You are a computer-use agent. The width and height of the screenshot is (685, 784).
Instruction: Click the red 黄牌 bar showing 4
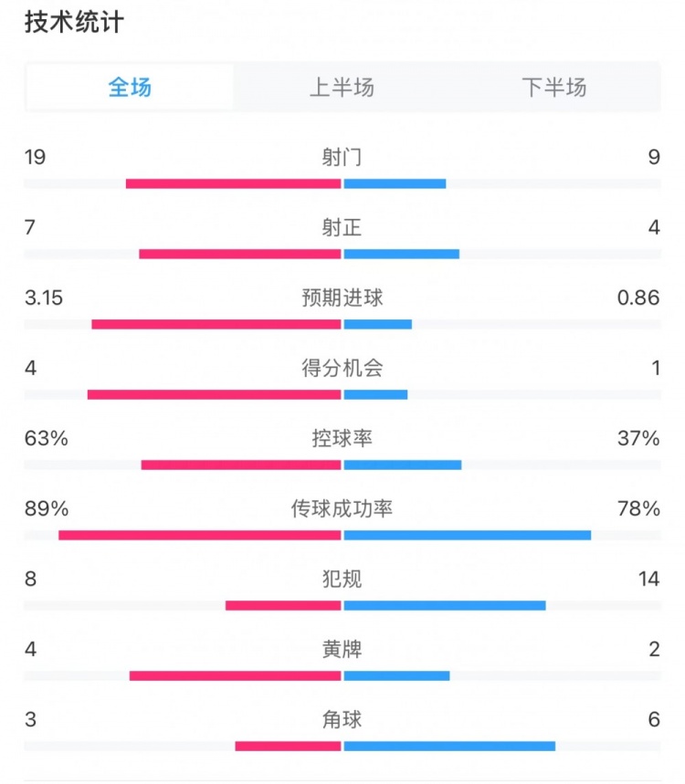tap(235, 675)
